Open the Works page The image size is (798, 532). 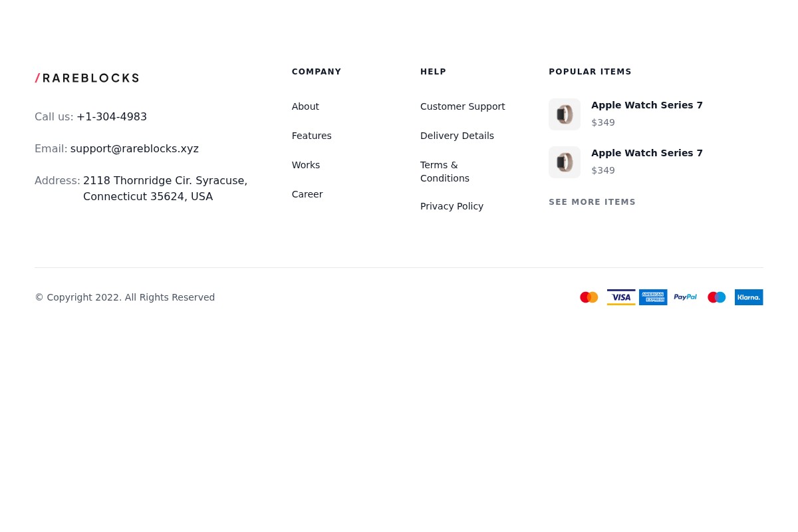305,165
